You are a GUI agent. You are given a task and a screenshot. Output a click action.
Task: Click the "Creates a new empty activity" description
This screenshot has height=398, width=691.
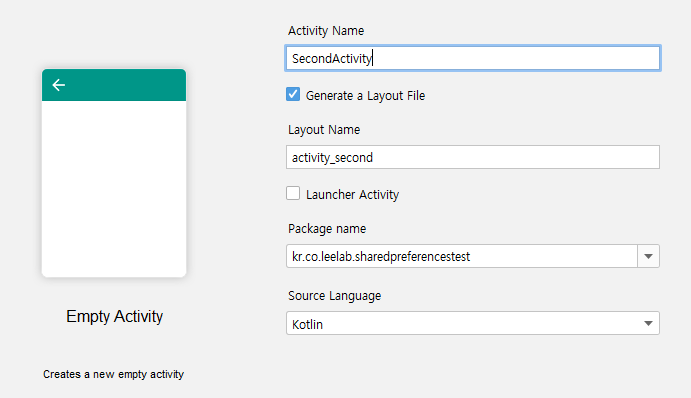tap(113, 374)
